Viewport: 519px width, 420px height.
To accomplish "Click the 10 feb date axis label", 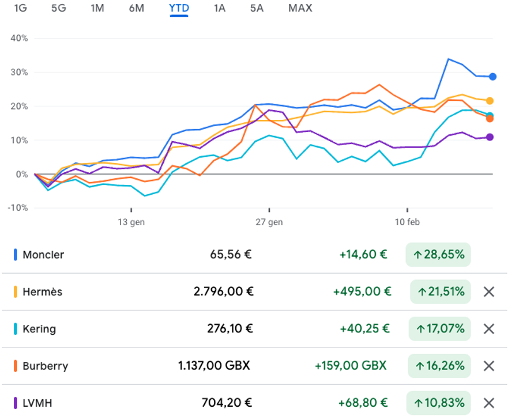I will pyautogui.click(x=407, y=222).
